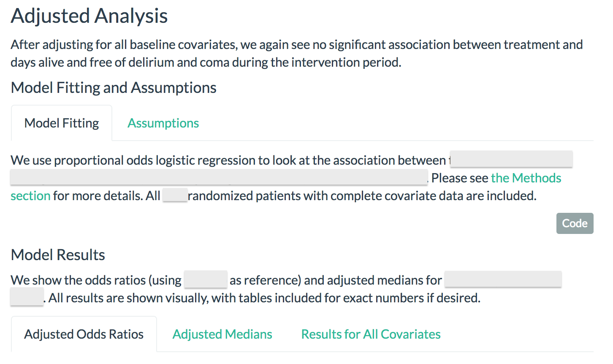Click the green 'section' link word
This screenshot has height=364, width=613.
30,196
